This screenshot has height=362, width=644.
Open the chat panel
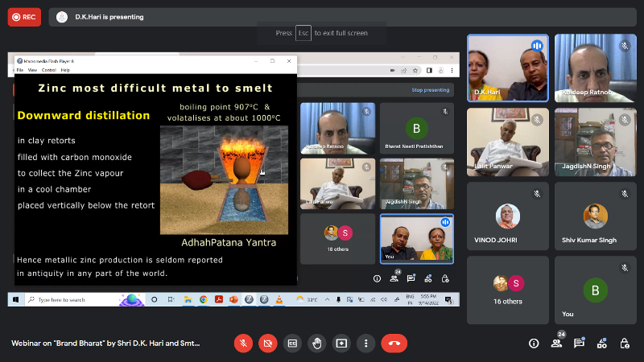click(x=579, y=343)
